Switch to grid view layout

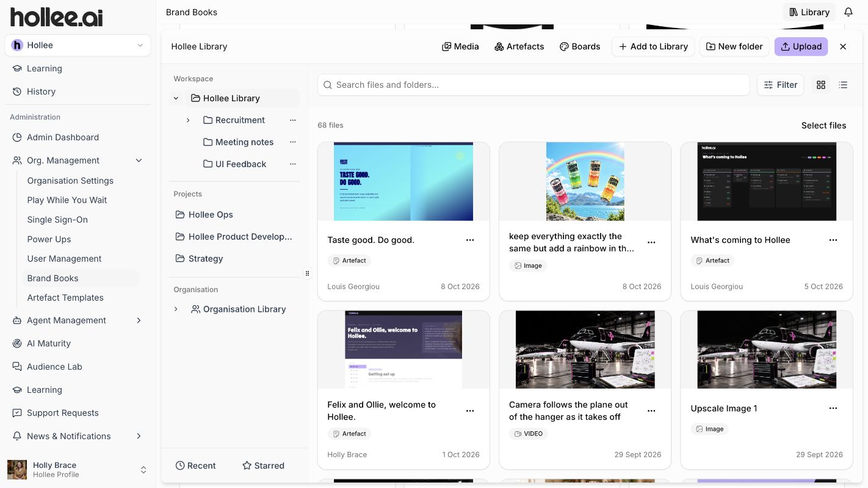pos(821,85)
